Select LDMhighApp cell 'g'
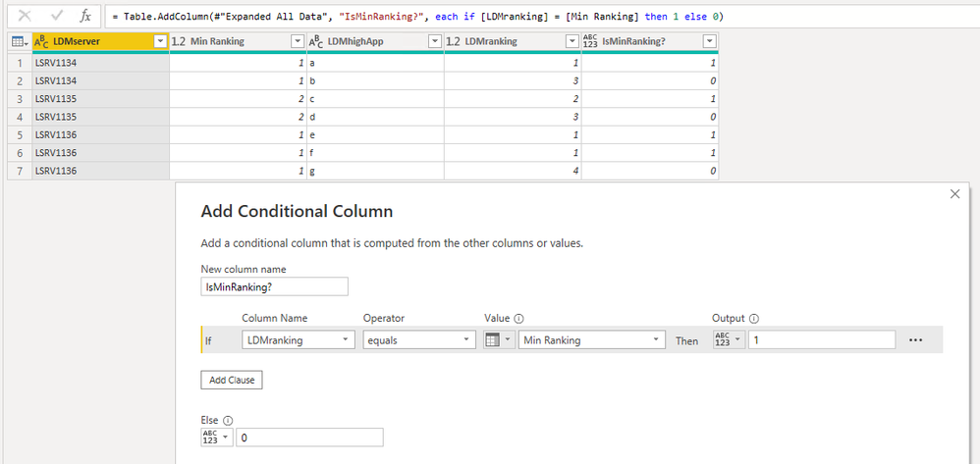Screen dimensions: 980x464 376,171
